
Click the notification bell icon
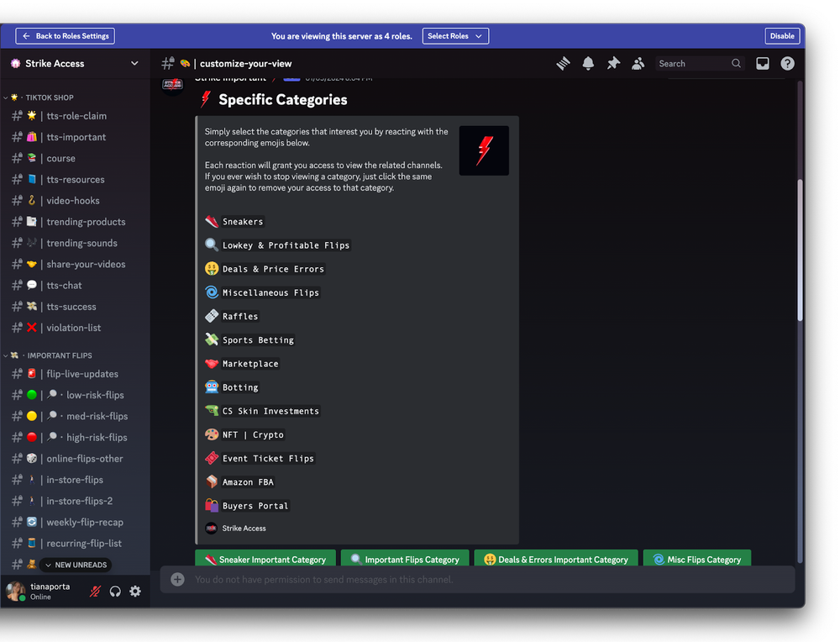588,64
